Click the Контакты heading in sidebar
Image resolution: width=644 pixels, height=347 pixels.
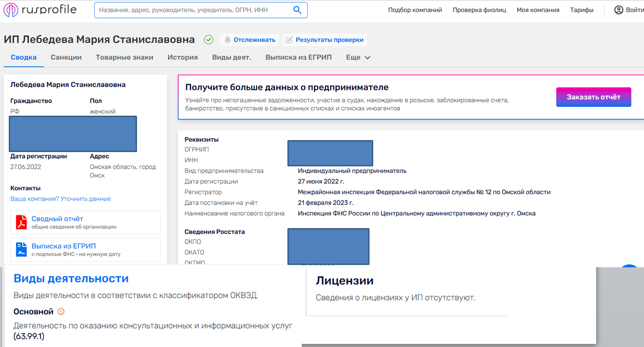(25, 188)
